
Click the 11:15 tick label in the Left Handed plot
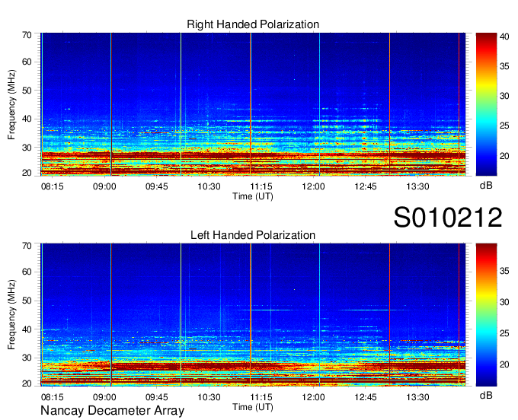click(261, 397)
